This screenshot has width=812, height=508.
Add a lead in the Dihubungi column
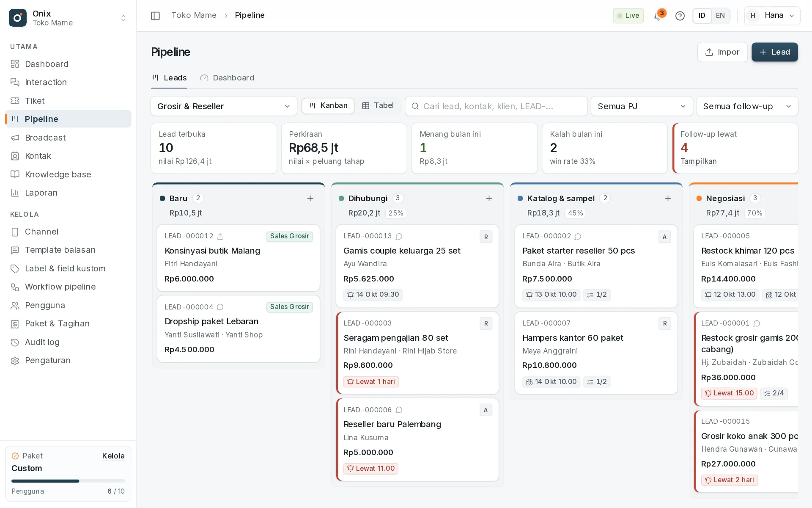pyautogui.click(x=489, y=198)
